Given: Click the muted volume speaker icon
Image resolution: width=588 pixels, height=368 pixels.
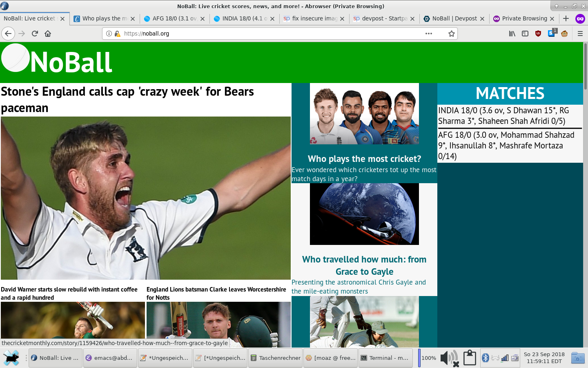Looking at the screenshot, I should coord(450,358).
